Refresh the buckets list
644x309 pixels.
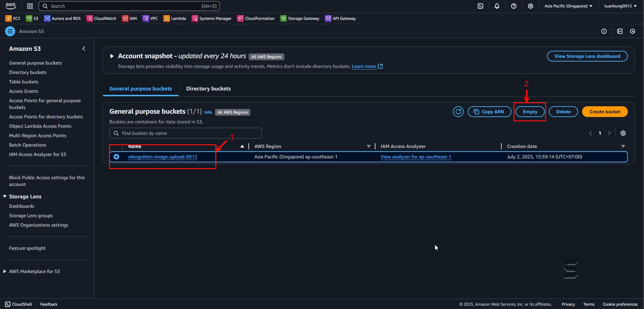pos(458,112)
